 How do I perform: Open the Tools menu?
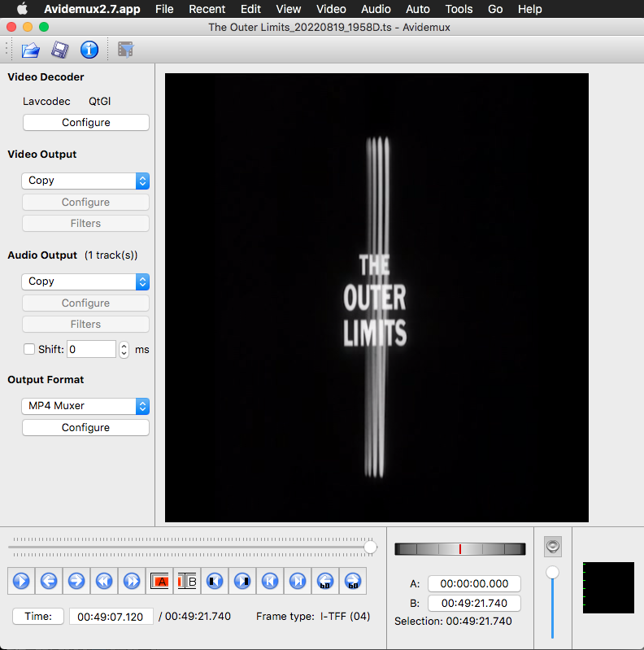[x=459, y=9]
